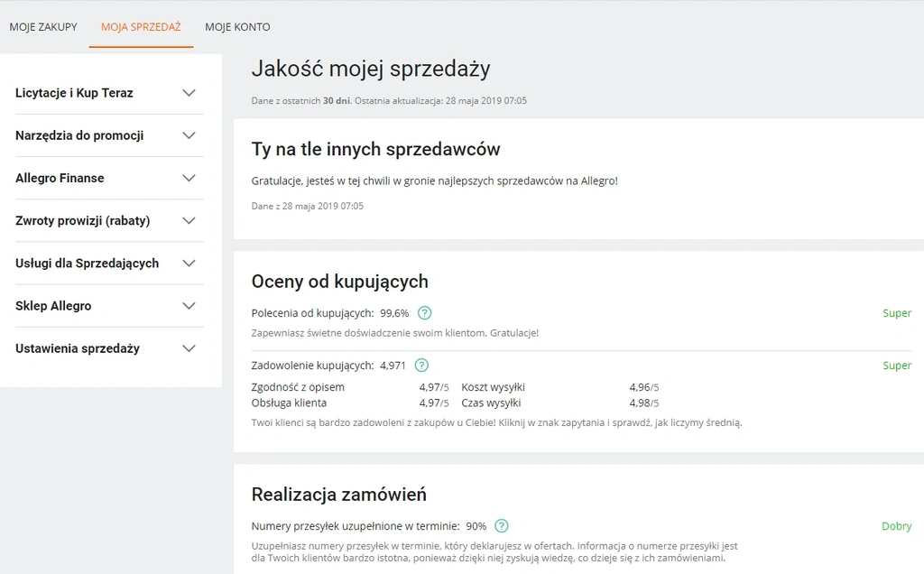Click the 'Gratulacje, jesteś w tej chwili' message
The height and width of the screenshot is (574, 924).
pos(435,181)
